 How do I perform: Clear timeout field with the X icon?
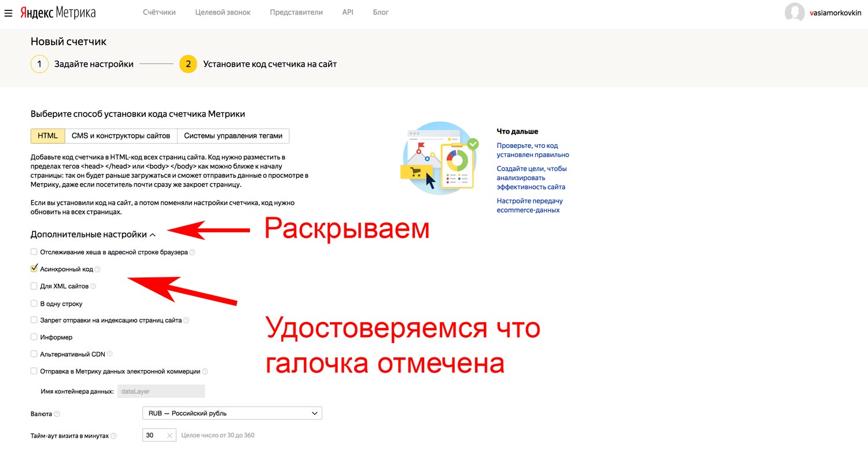170,436
